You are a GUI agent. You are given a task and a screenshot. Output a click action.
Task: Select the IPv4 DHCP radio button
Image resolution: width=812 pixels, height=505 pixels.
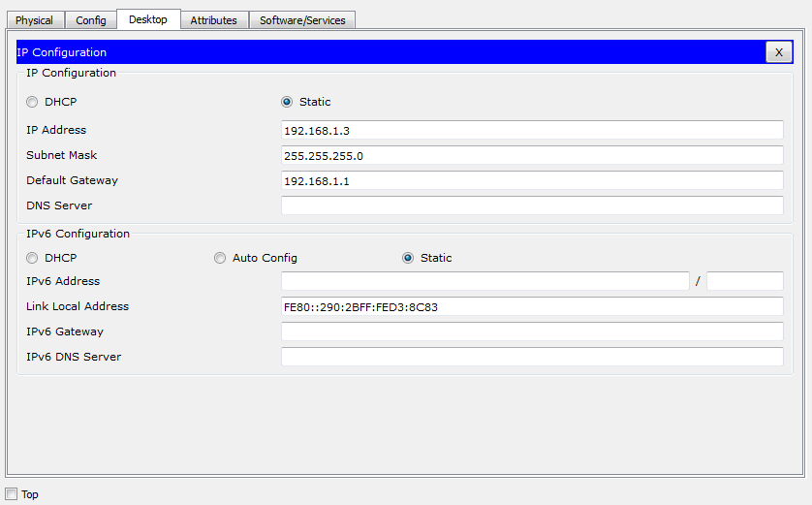(x=32, y=102)
